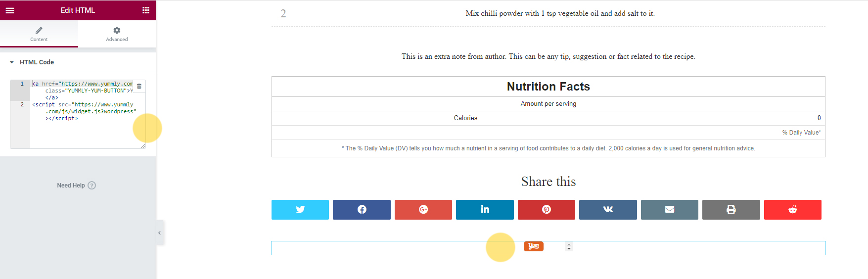Switch to the Advanced tab
Viewport: 868px width, 279px height.
pos(117,34)
